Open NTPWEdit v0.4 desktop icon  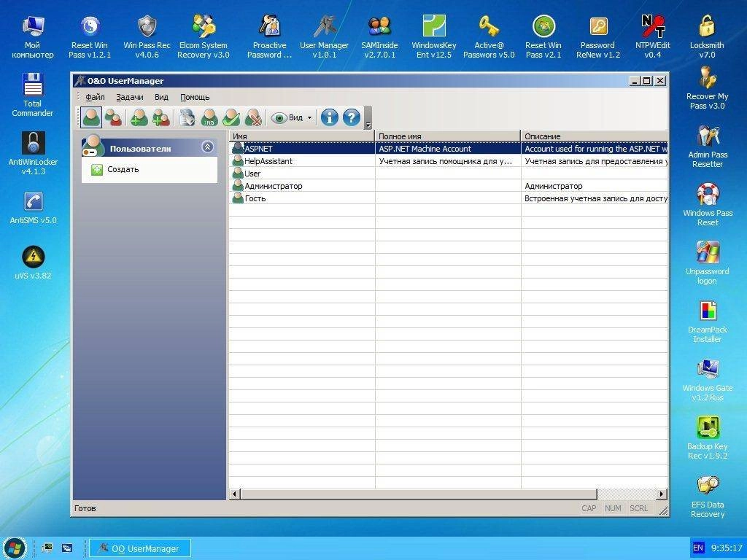pos(653,36)
